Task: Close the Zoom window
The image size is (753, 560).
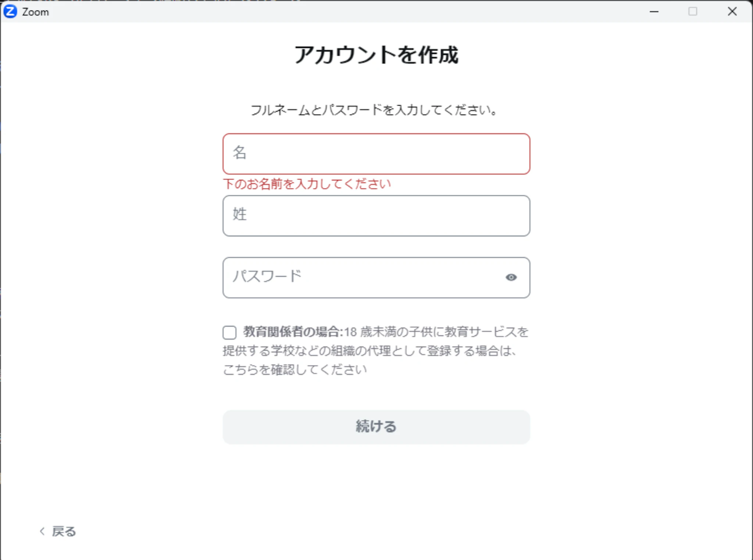Action: 732,12
